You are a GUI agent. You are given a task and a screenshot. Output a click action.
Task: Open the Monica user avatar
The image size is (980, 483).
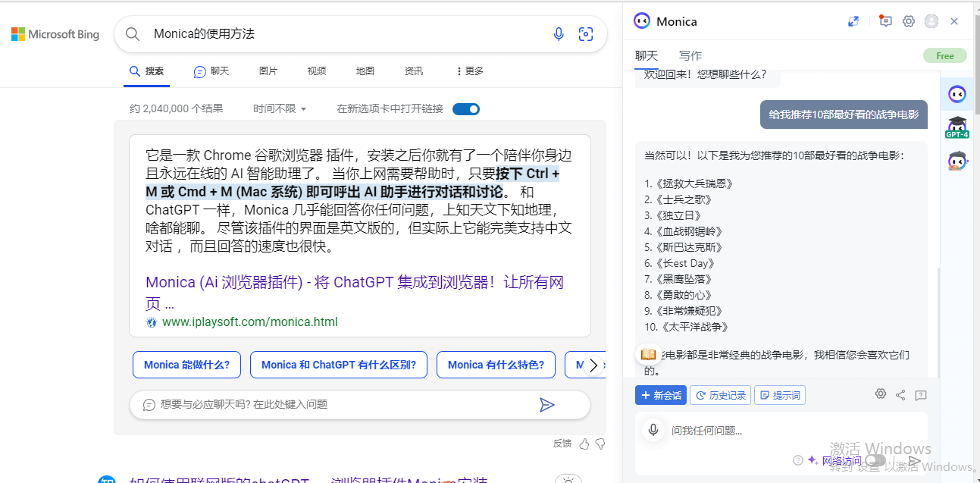point(931,21)
